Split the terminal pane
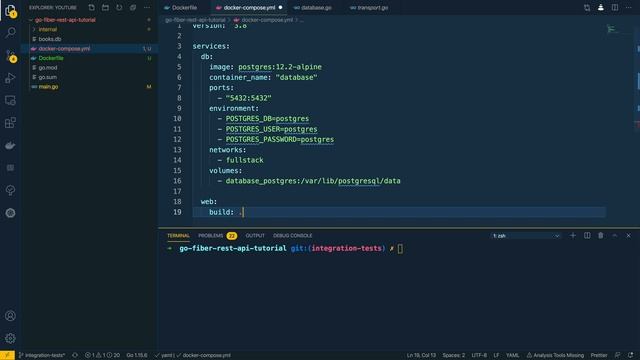The width and height of the screenshot is (640, 360). click(x=587, y=236)
